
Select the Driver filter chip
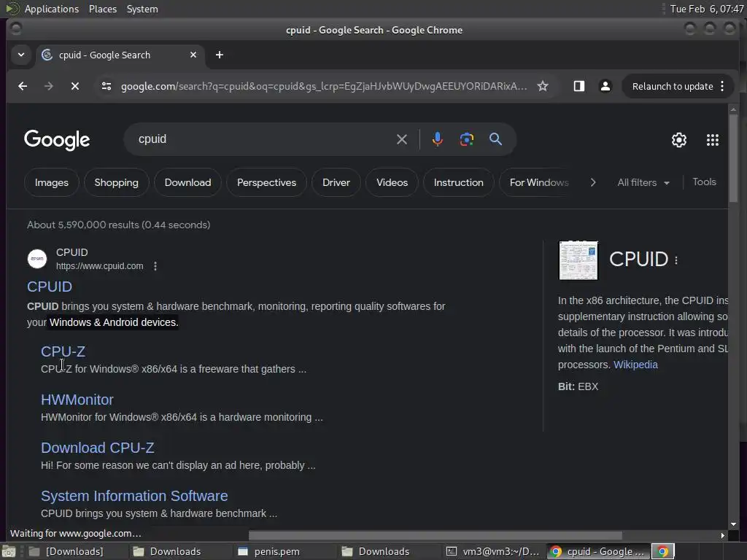point(336,182)
